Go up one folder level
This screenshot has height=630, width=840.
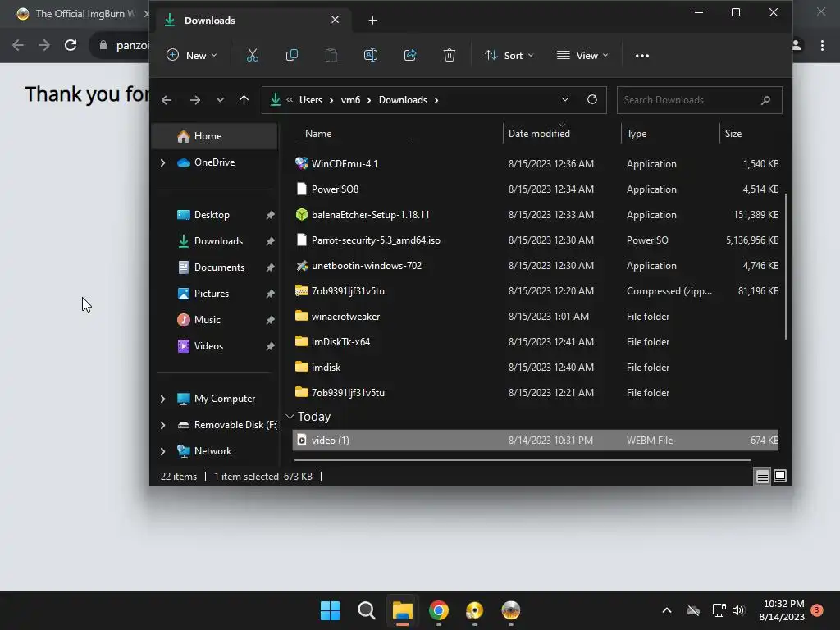244,100
